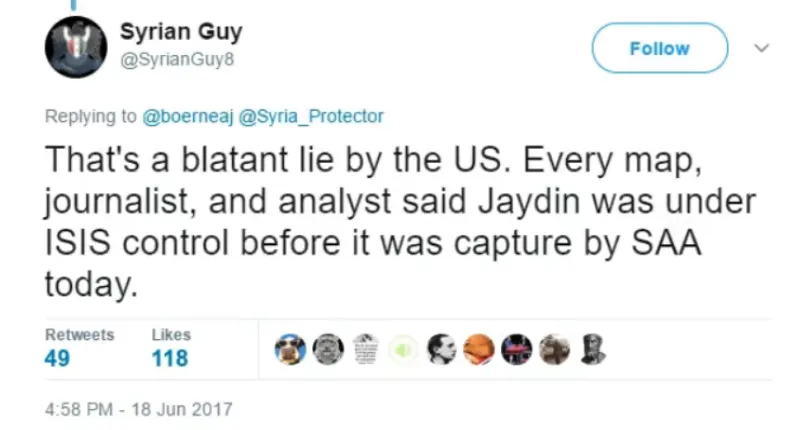Select the white text-document liker avatar
The width and height of the screenshot is (800, 430).
click(366, 349)
